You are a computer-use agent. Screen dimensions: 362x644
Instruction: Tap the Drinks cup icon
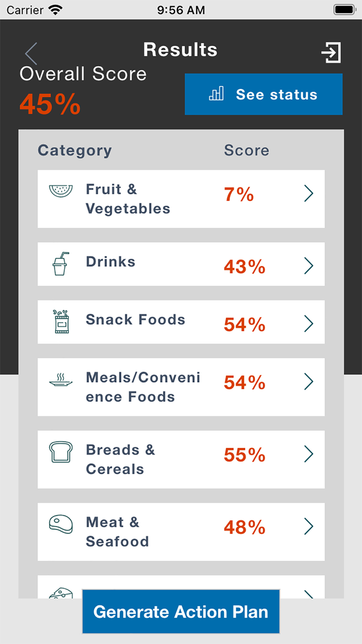click(61, 264)
